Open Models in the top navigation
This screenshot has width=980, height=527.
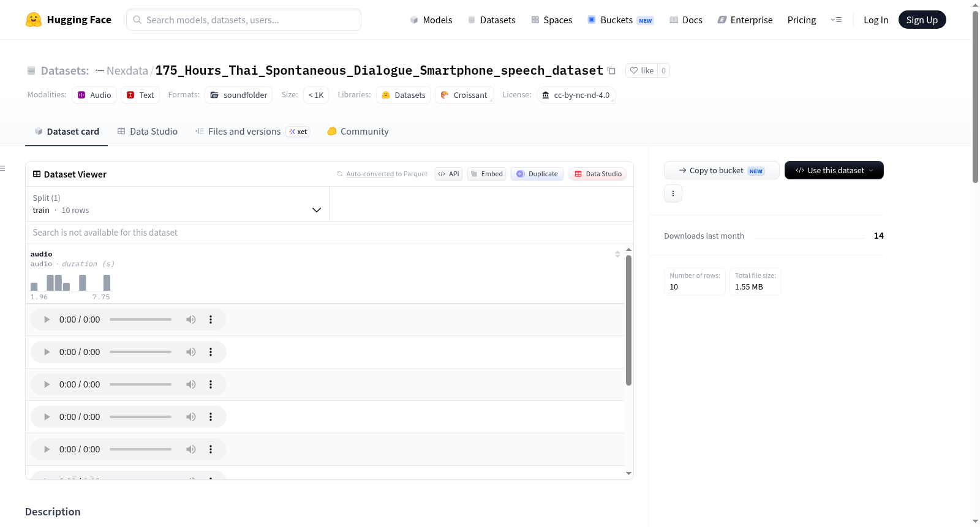pos(431,20)
